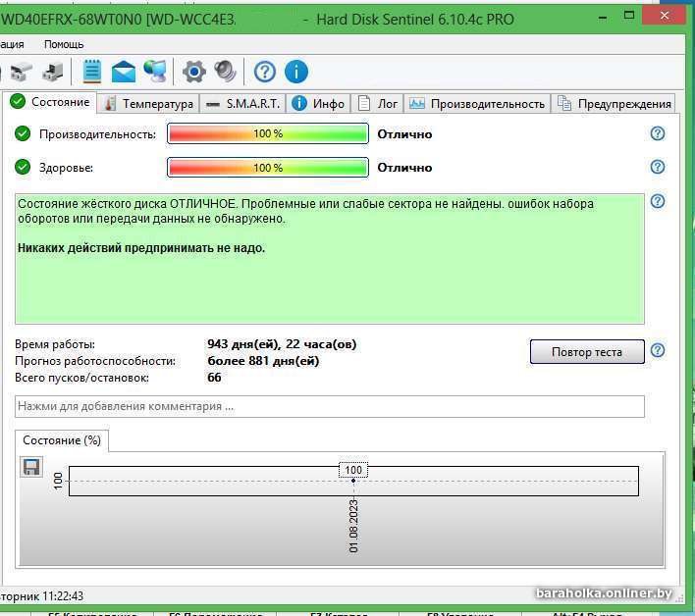Save the graph using the floppy icon
Screen dimensions: 695x616
click(31, 467)
